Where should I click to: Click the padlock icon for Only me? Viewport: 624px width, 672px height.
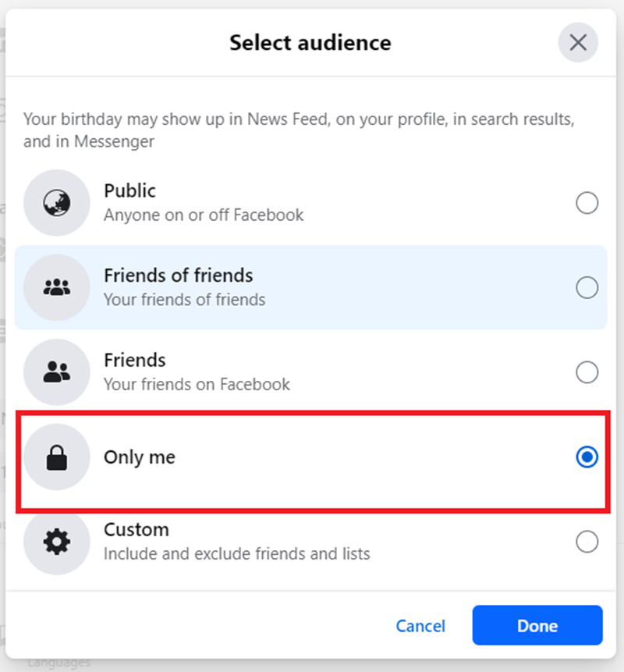(x=57, y=457)
